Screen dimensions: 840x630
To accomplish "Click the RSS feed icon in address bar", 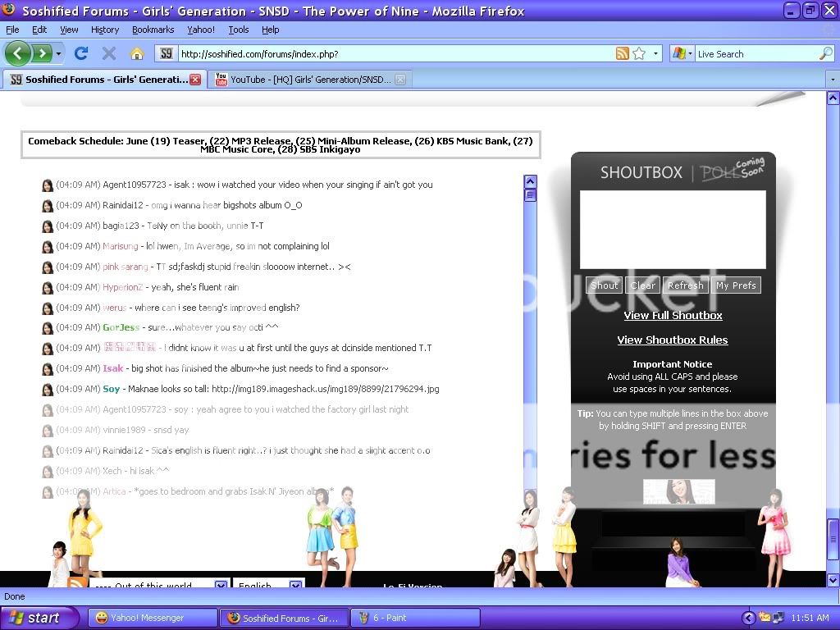I will click(622, 53).
